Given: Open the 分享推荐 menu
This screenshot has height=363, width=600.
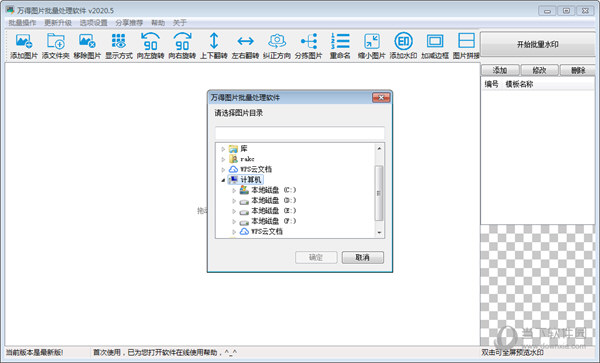Looking at the screenshot, I should pos(129,23).
